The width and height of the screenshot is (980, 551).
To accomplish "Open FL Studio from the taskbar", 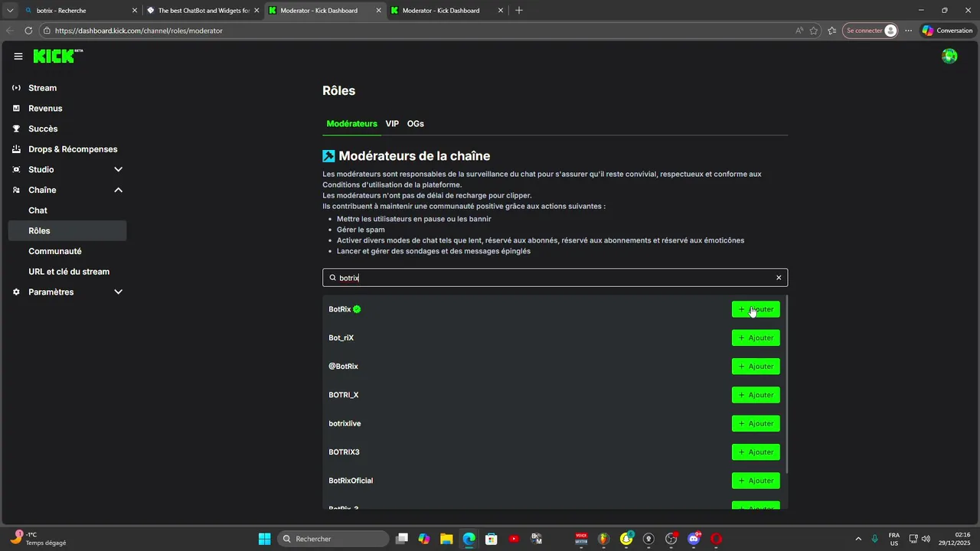I will pyautogui.click(x=603, y=539).
